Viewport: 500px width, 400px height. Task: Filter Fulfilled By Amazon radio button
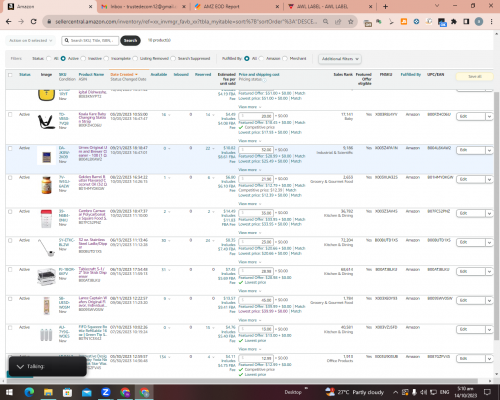point(261,58)
